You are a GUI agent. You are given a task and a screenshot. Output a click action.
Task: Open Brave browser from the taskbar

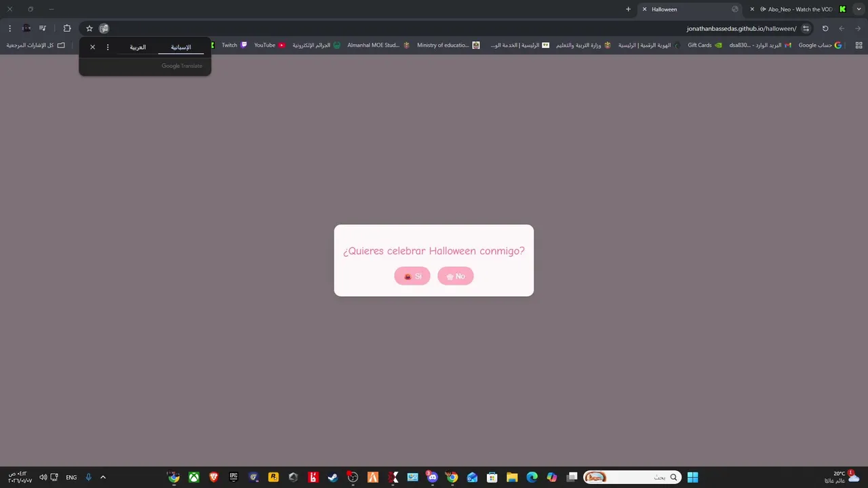point(214,477)
